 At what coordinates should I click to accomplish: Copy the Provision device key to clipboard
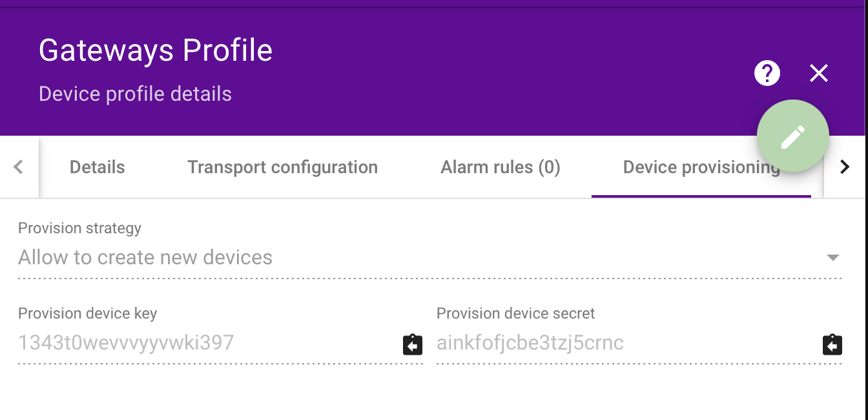click(x=412, y=344)
